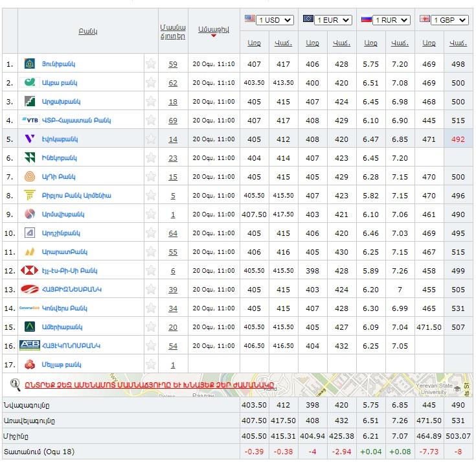Open the 69 branches link for VTB-Armenia
Image resolution: width=476 pixels, height=462 pixels.
pos(173,121)
